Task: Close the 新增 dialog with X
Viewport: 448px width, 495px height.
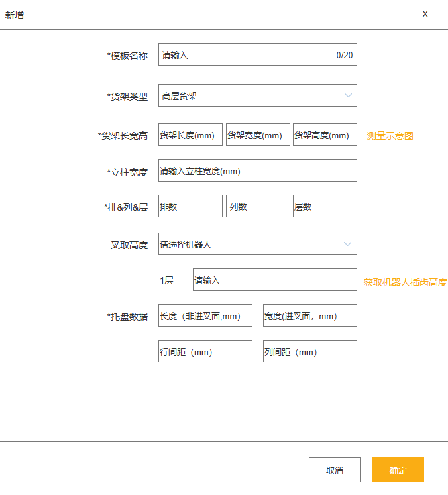Action: click(x=425, y=14)
